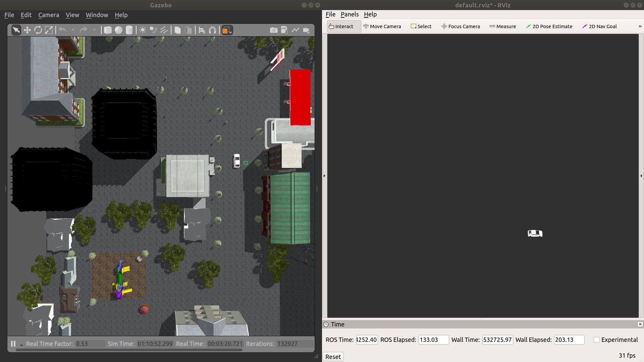Insert a box shape
This screenshot has width=644, height=362.
point(108,30)
